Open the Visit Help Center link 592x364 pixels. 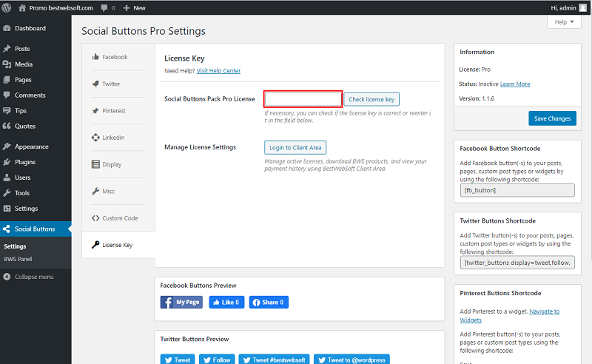click(x=218, y=70)
